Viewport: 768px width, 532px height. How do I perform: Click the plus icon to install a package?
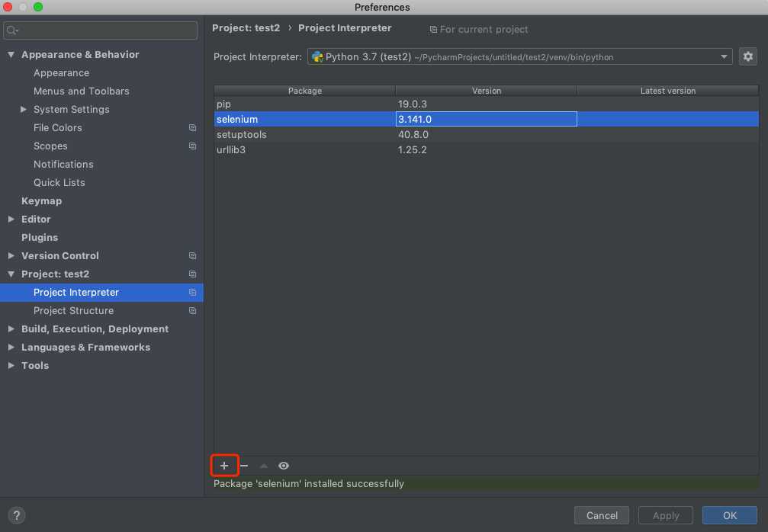tap(223, 466)
